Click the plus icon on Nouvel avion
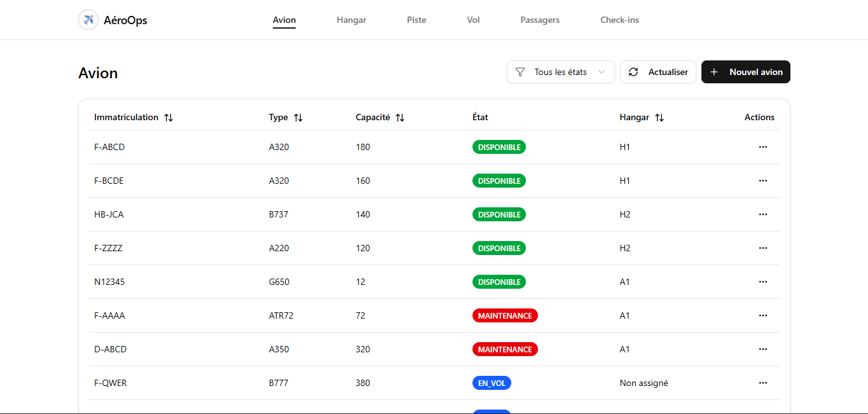The width and height of the screenshot is (868, 414). 715,72
